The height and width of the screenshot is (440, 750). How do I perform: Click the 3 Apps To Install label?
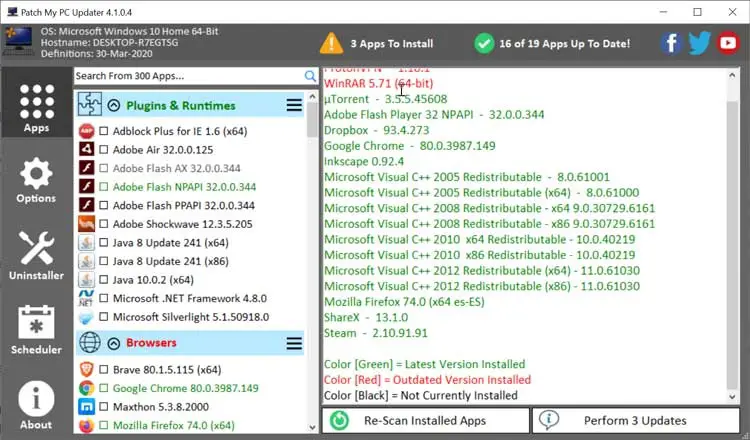coord(392,44)
